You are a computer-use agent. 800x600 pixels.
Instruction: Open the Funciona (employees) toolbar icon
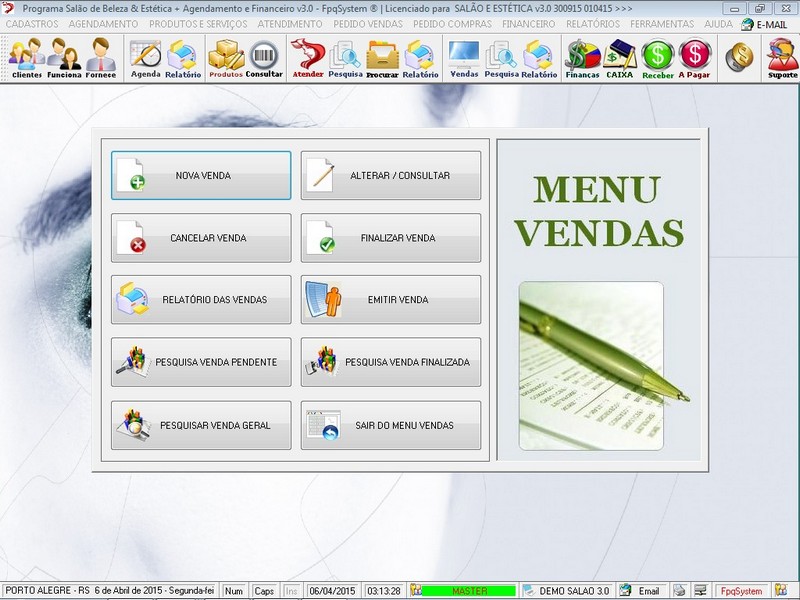point(64,59)
